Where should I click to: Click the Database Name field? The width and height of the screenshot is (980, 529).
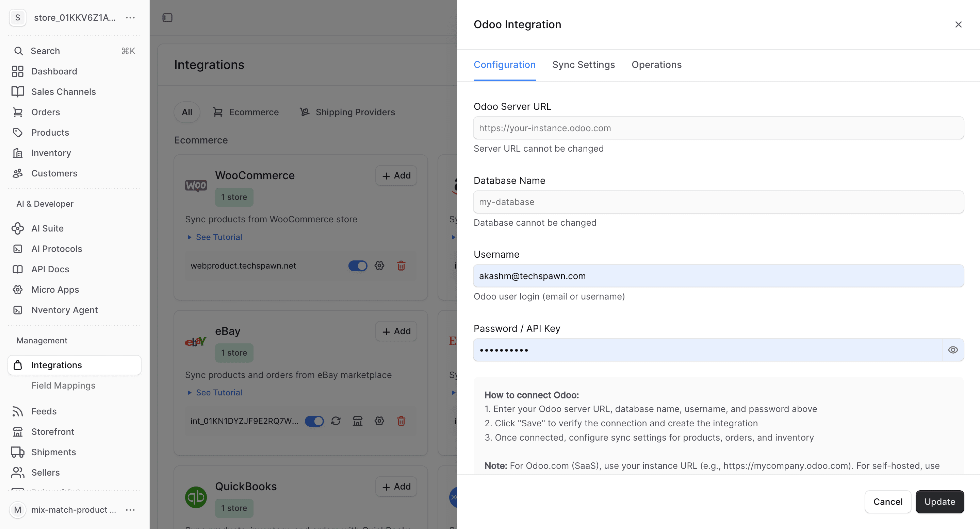pyautogui.click(x=718, y=202)
